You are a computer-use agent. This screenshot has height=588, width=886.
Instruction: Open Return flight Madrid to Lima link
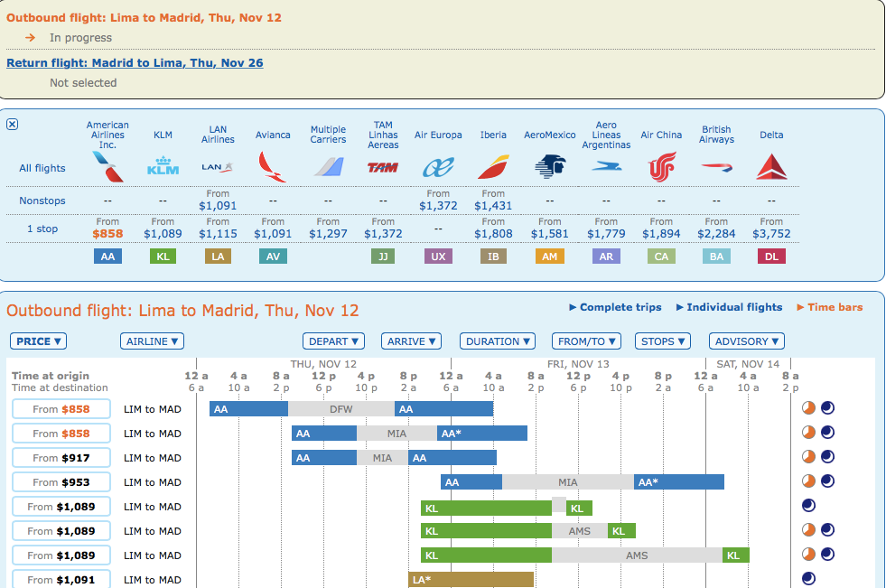(x=135, y=62)
